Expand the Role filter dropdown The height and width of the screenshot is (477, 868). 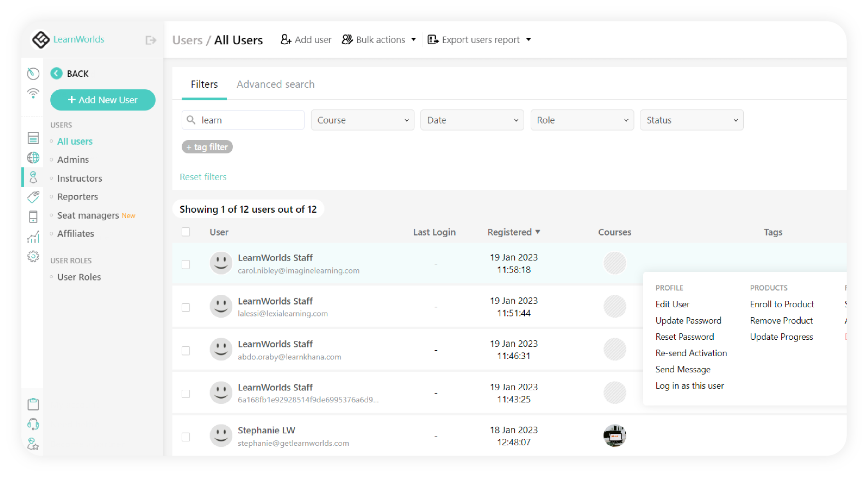581,120
